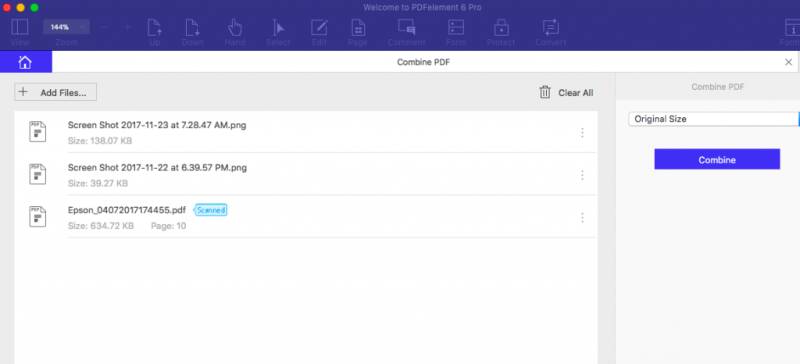
Task: Click the Clear All label
Action: pyautogui.click(x=576, y=93)
